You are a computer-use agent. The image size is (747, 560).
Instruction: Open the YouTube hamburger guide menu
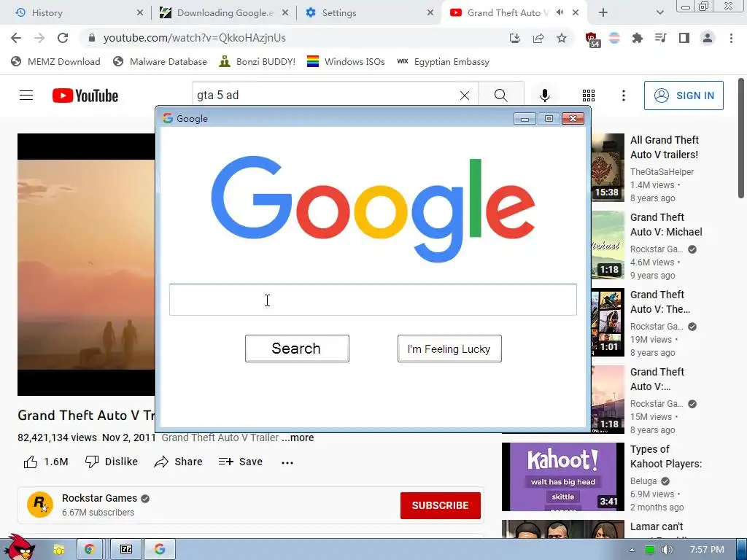point(26,96)
